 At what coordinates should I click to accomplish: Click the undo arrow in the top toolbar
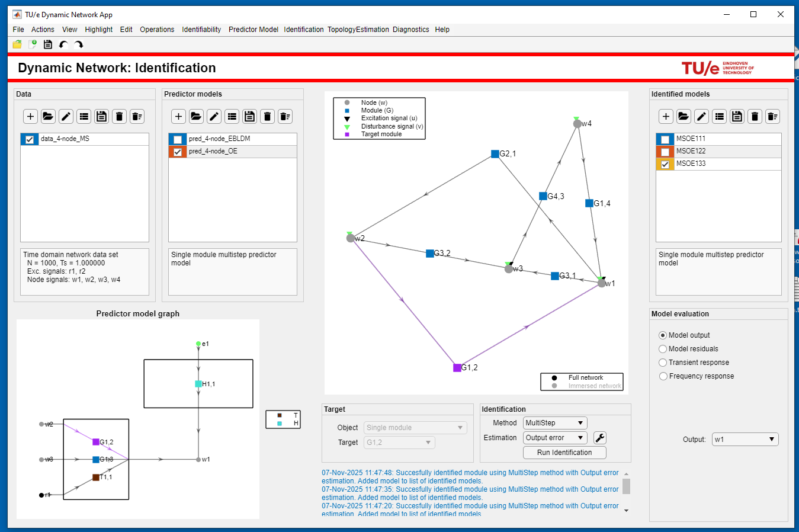coord(63,44)
